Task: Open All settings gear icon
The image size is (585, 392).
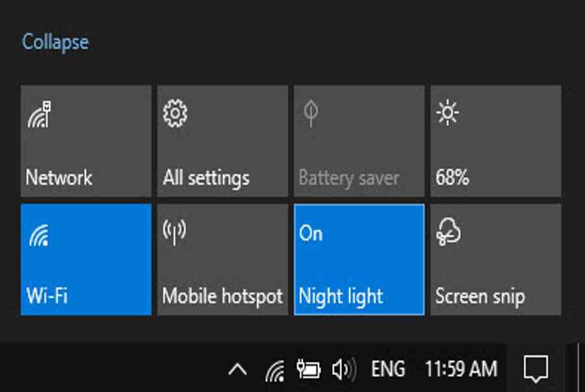Action: pos(175,113)
